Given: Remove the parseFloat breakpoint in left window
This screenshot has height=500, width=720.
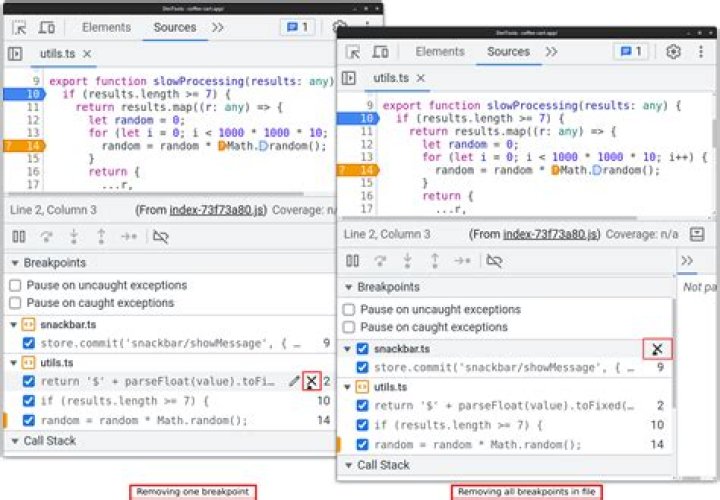Looking at the screenshot, I should [312, 381].
